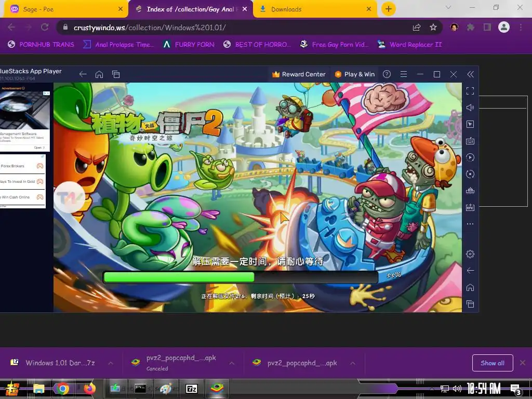The width and height of the screenshot is (532, 399).
Task: Open the macro recorder icon in the sidebar
Action: tap(470, 157)
